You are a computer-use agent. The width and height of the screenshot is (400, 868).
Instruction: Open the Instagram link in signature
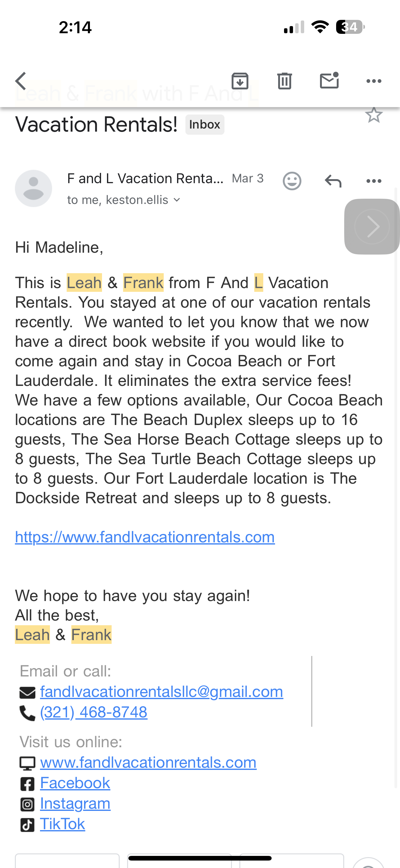(x=75, y=803)
